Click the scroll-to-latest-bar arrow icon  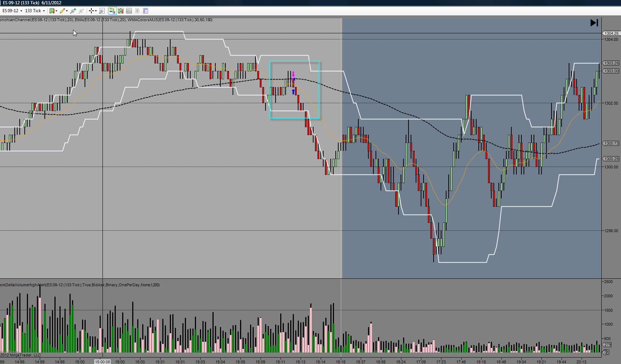(594, 23)
